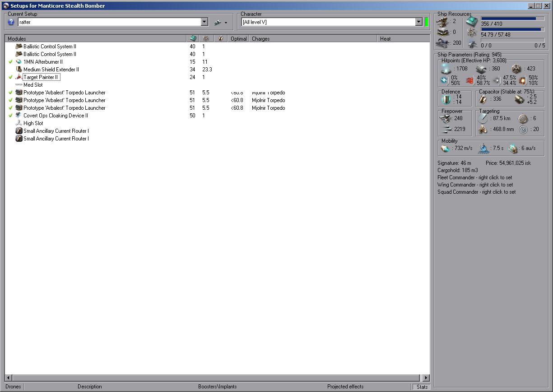The height and width of the screenshot is (392, 553).
Task: Click the align time icon at 7.5 s
Action: click(483, 148)
